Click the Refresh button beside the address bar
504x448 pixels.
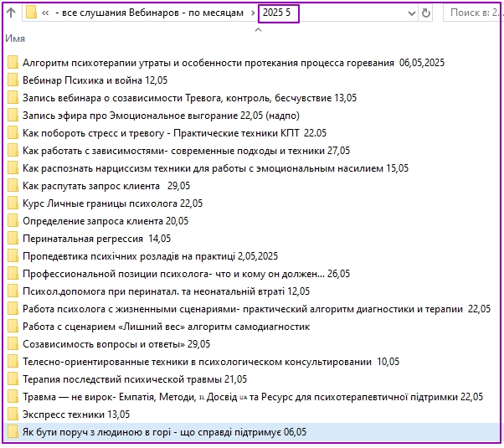[x=426, y=13]
